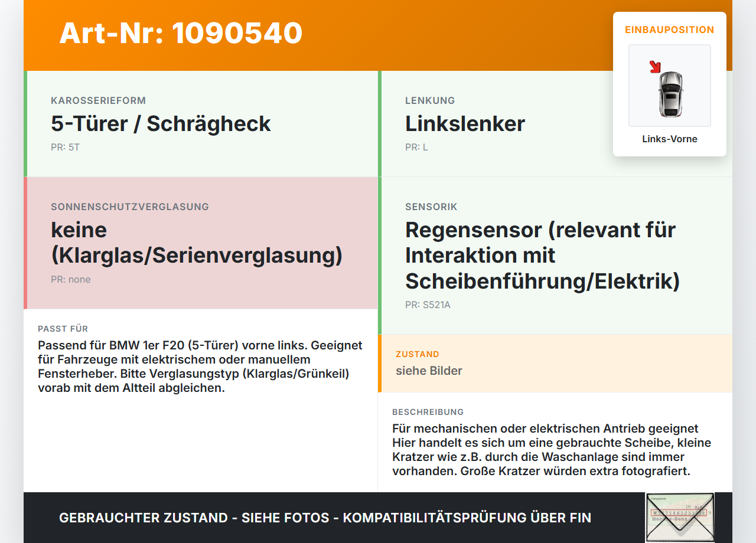Click the PASST FÜR label
The width and height of the screenshot is (756, 543).
click(x=63, y=329)
